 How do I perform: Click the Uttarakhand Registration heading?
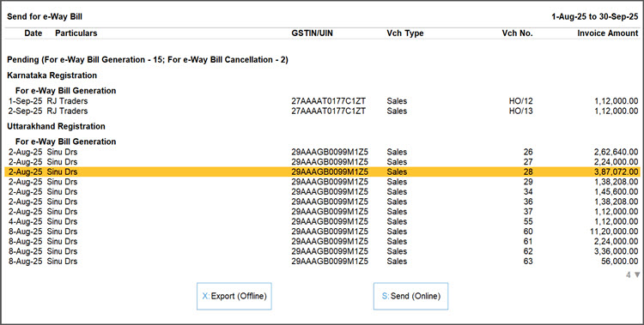point(57,126)
